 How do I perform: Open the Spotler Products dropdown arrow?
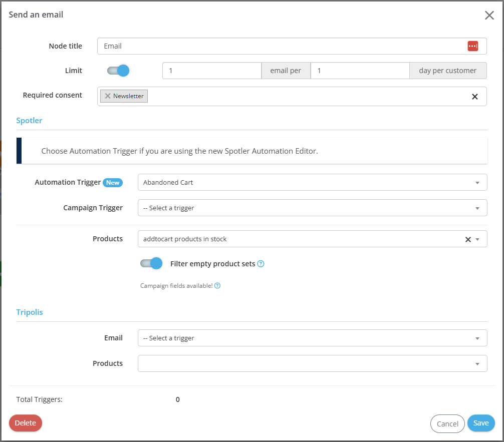point(478,239)
